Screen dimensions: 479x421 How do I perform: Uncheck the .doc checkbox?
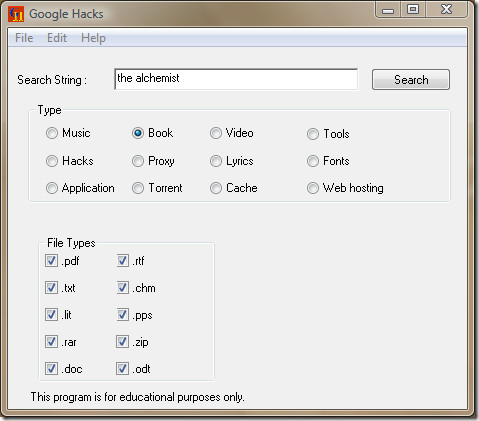tap(51, 369)
